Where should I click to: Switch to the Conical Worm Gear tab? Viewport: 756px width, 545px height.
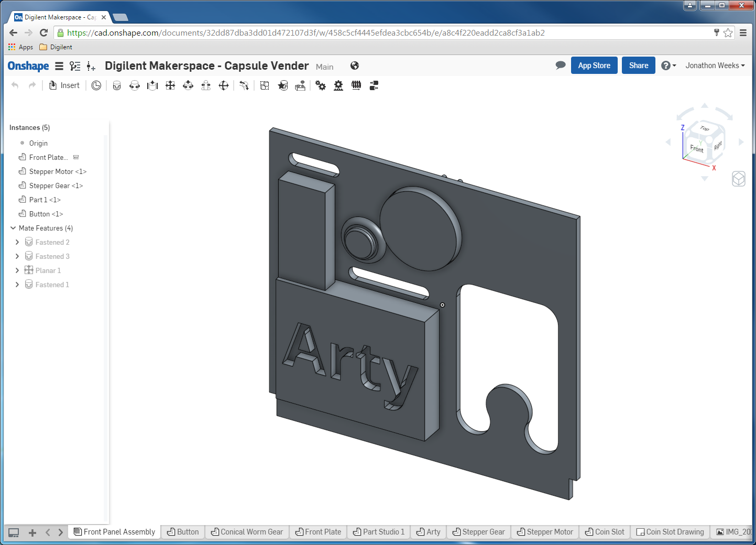coord(247,532)
